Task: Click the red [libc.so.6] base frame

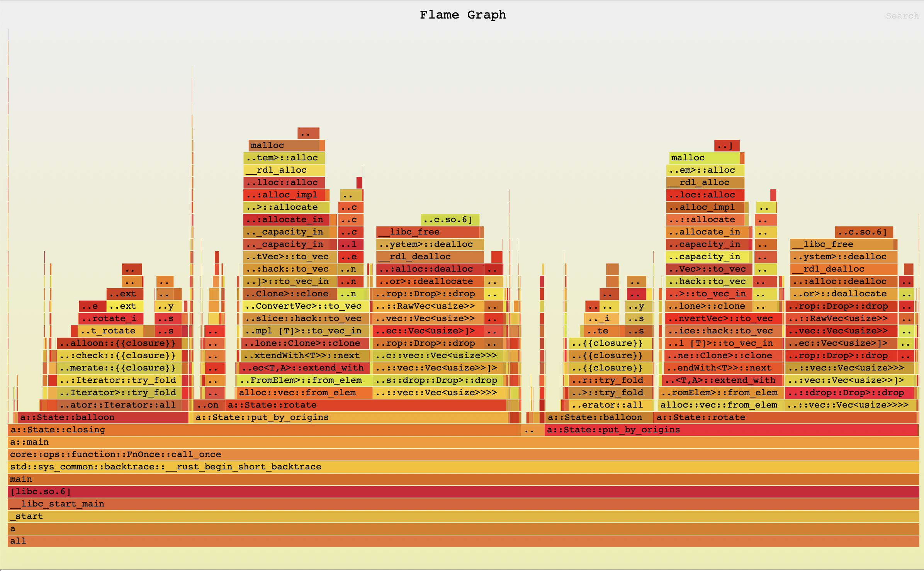Action: (x=463, y=491)
